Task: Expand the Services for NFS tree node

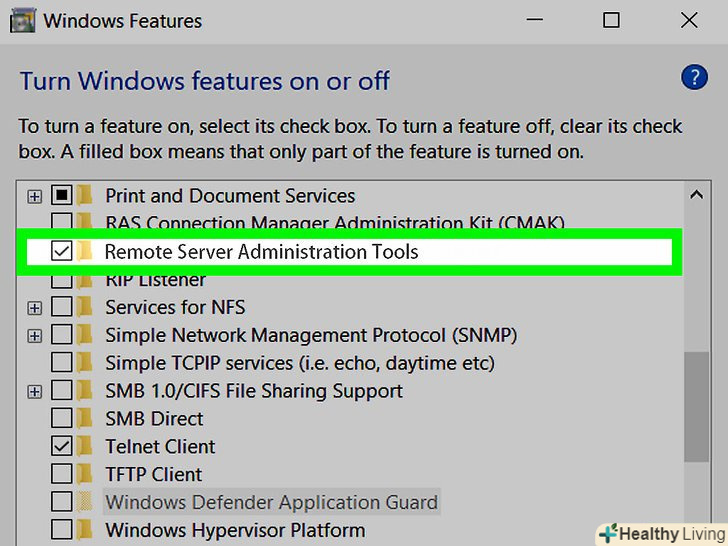Action: pos(35,307)
